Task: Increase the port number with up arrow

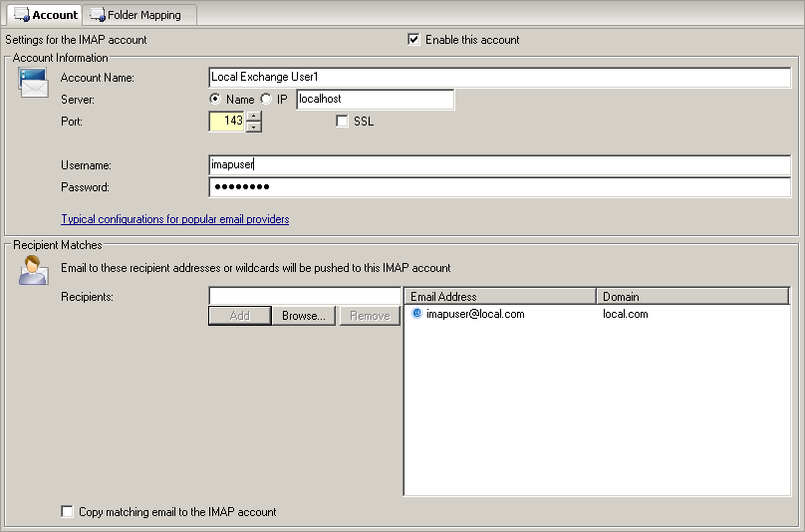Action: coord(254,117)
